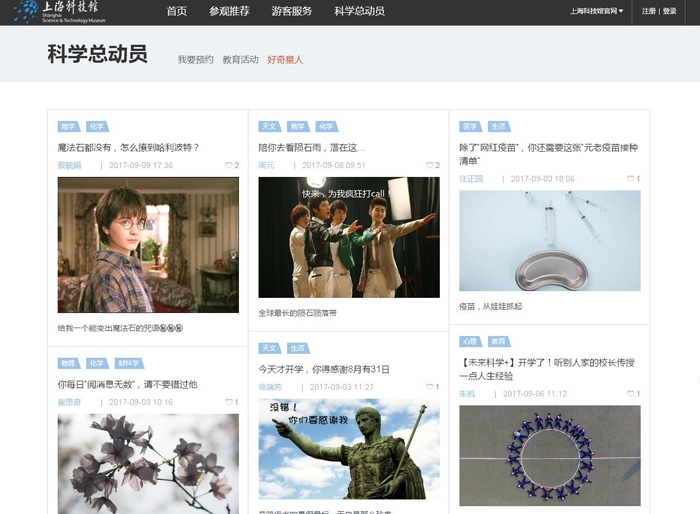
Task: Click the 教育 tag
Action: 499,341
